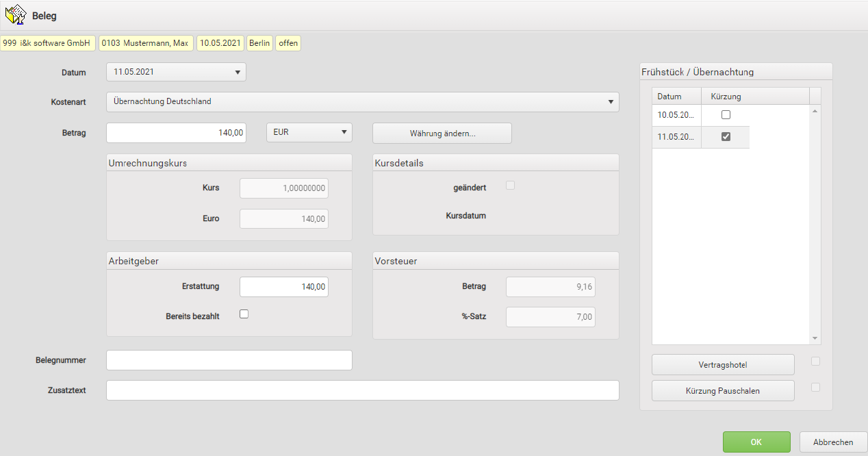
Task: Click the Währung ändern button
Action: 442,134
